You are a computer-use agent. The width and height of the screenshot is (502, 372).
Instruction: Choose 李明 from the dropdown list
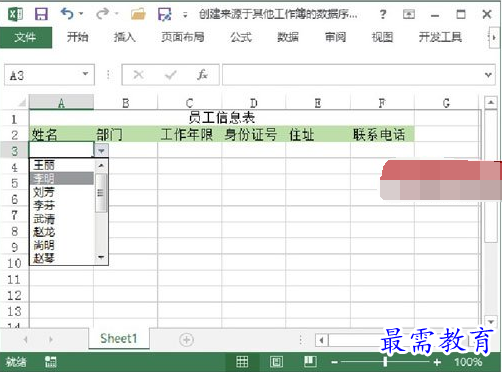62,178
